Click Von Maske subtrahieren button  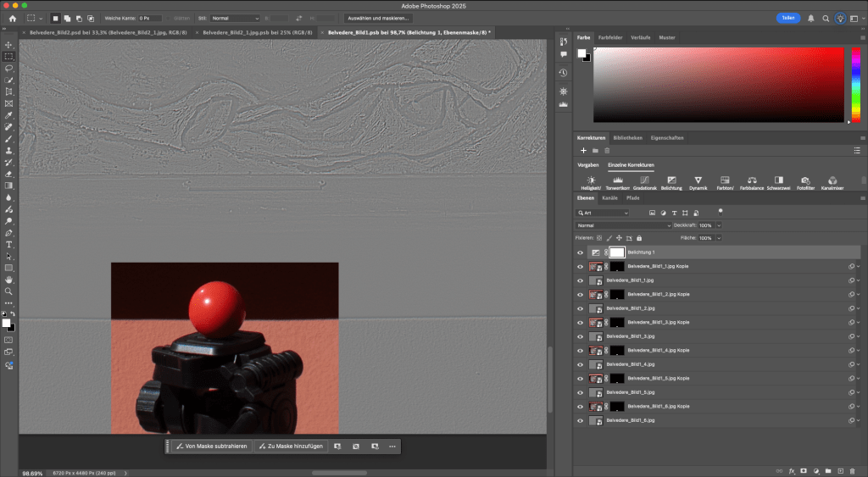pos(211,446)
